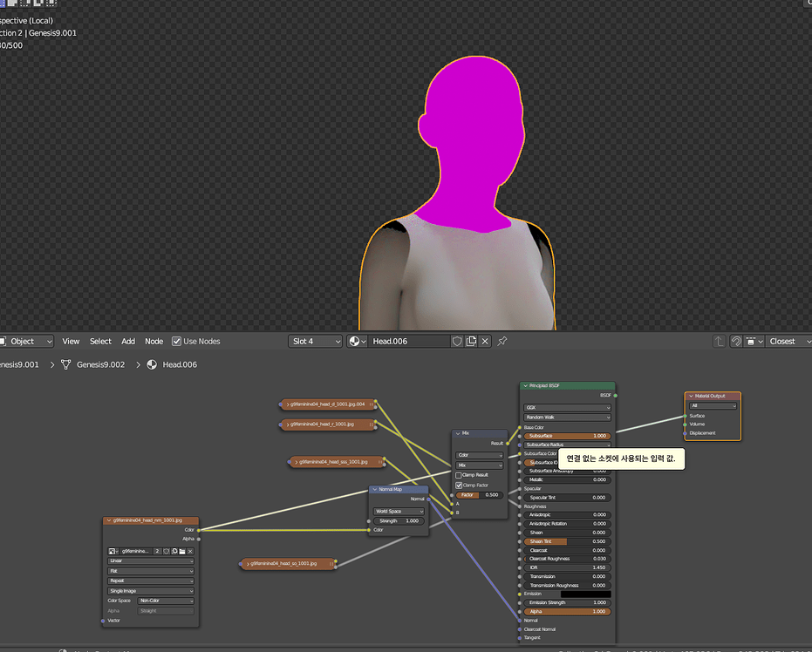812x652 pixels.
Task: Open the snap element options dropdown icon
Action: [754, 342]
